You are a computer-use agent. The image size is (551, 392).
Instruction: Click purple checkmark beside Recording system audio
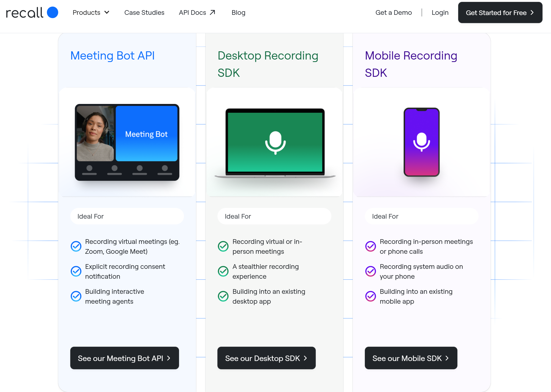pos(370,271)
